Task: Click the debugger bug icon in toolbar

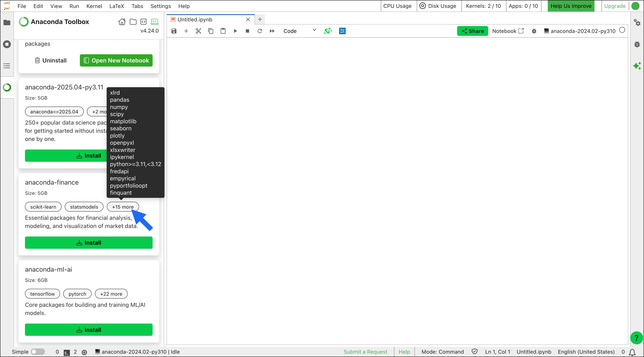Action: tap(534, 31)
